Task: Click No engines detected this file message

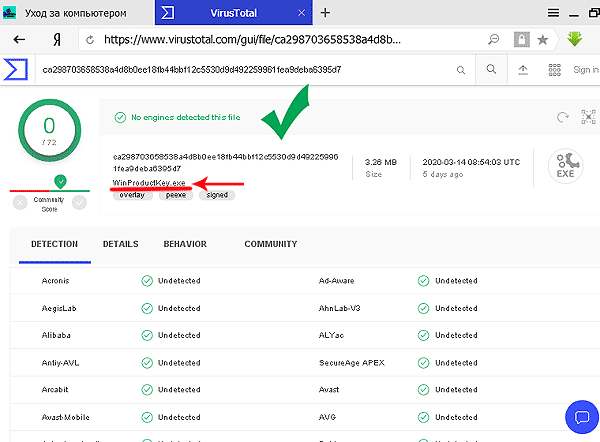Action: point(186,117)
